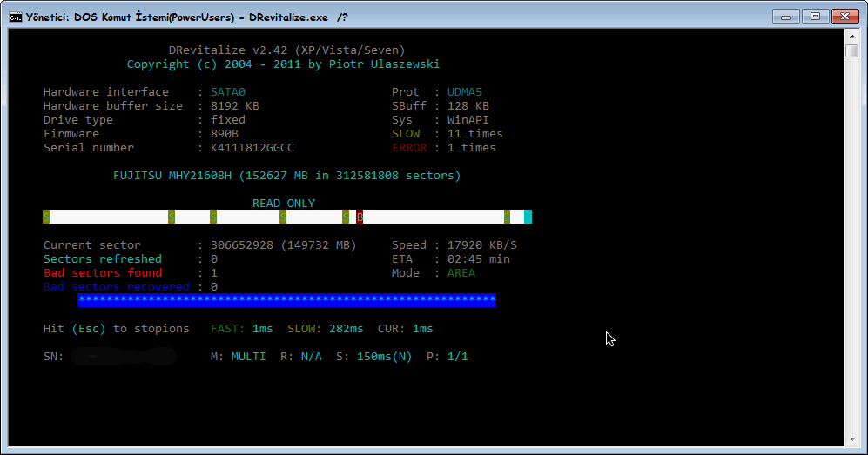Open the console system menu icon in title bar
This screenshot has height=455, width=868.
point(16,17)
